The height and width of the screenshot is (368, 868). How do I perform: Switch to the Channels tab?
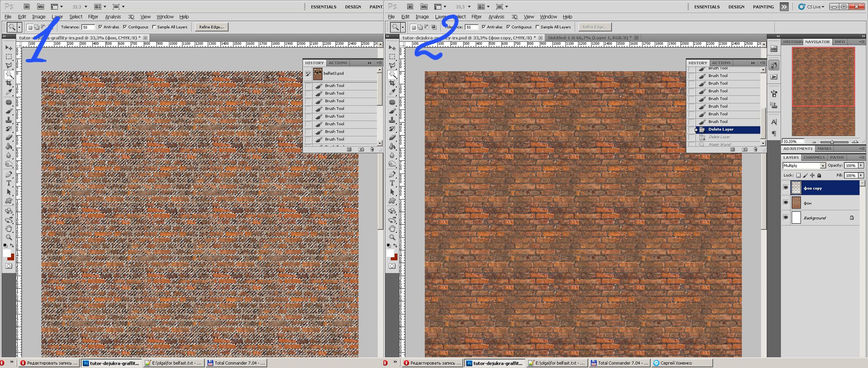point(814,157)
